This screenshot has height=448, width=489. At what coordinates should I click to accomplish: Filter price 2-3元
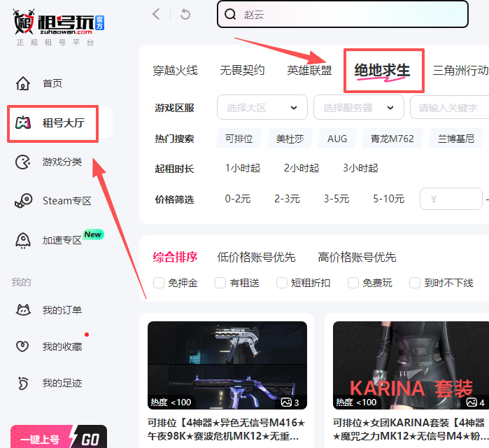pyautogui.click(x=287, y=199)
